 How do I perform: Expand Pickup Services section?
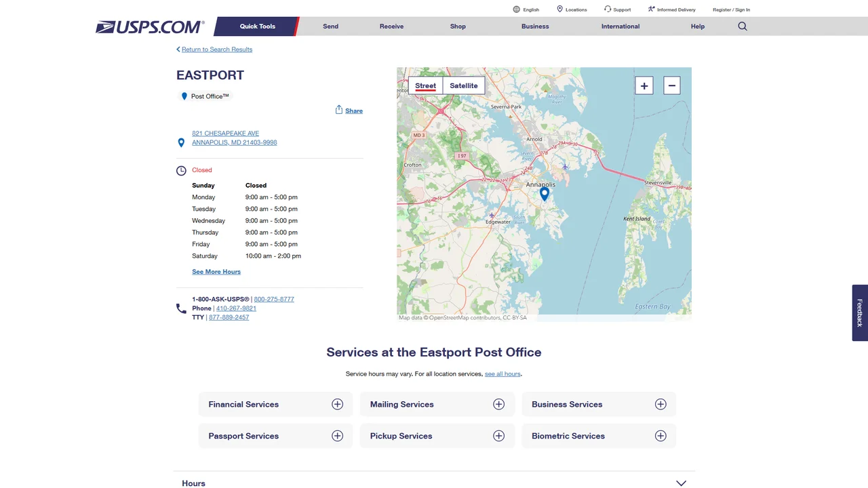(x=437, y=436)
